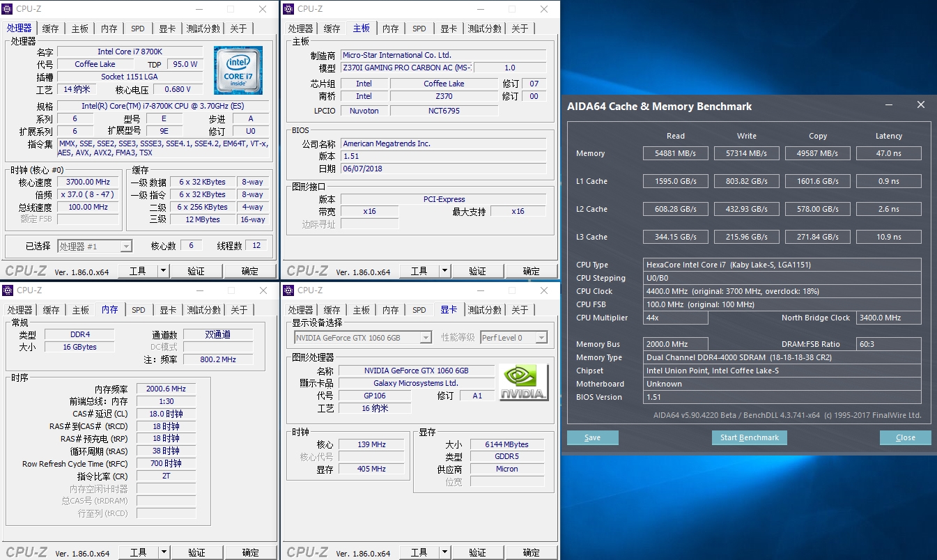
Task: Click Start Benchmark in AIDA64
Action: tap(749, 437)
